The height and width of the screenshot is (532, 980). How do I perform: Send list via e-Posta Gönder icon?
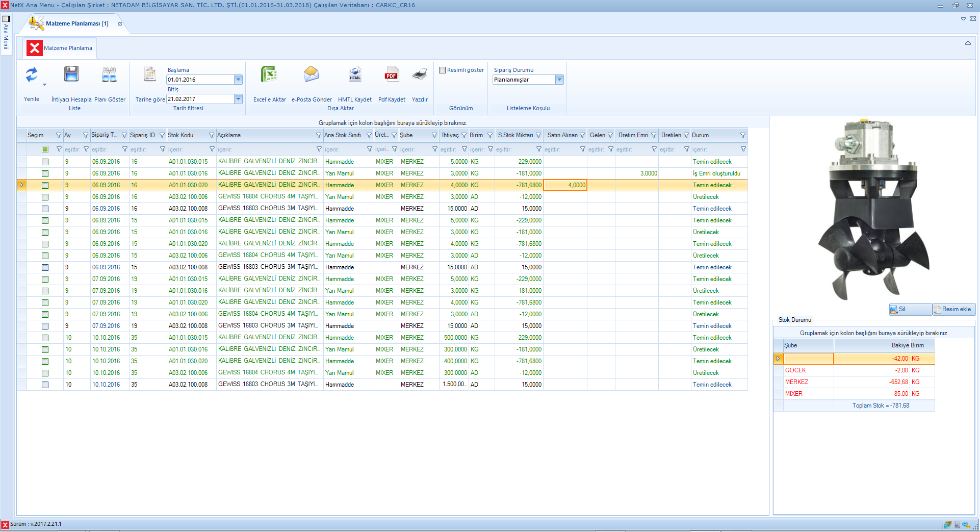click(312, 74)
